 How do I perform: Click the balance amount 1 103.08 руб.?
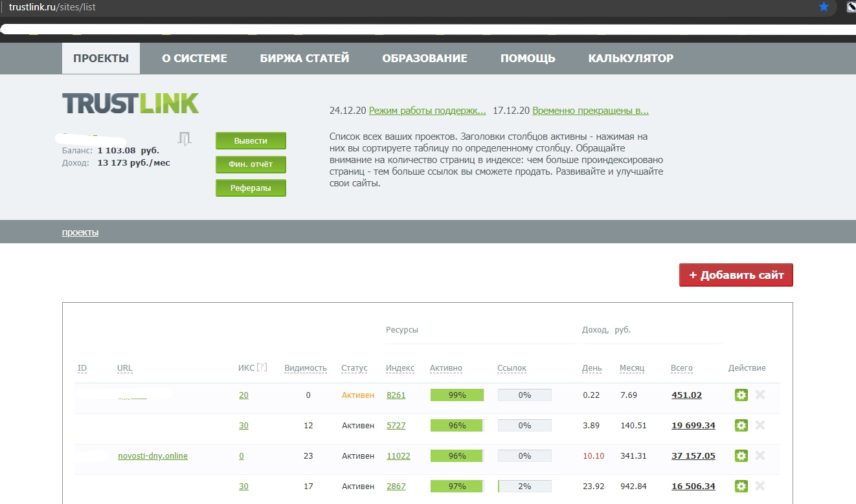(x=128, y=151)
